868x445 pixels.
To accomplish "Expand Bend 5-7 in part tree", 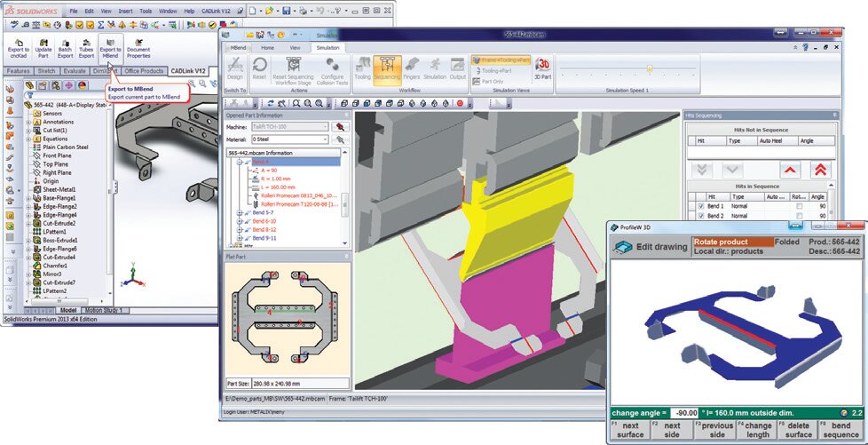I will coord(239,213).
